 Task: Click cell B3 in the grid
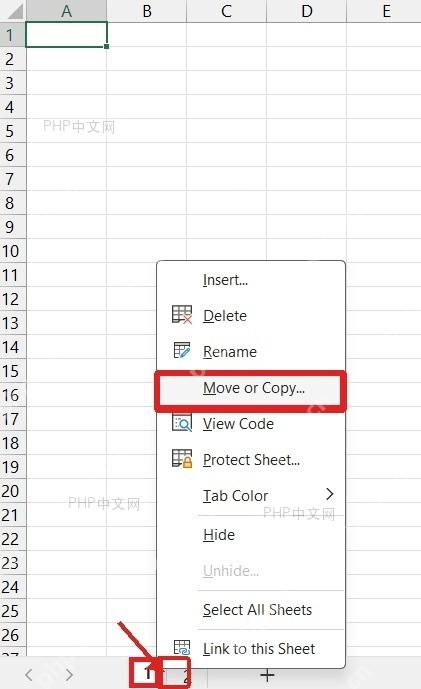click(x=146, y=83)
